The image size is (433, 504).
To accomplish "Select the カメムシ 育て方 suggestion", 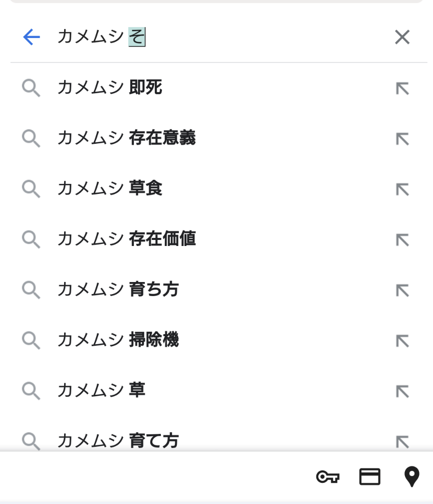I will [118, 440].
